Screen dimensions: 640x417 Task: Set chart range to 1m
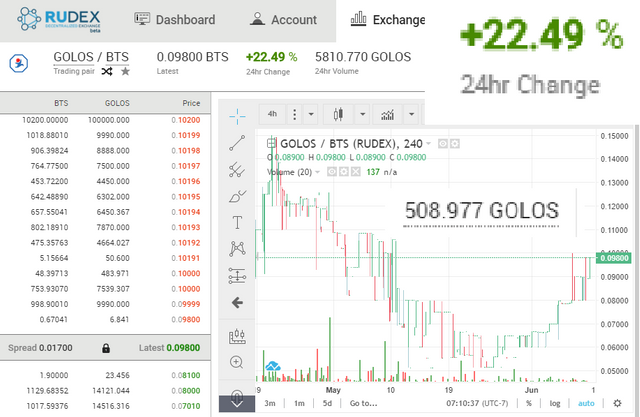click(299, 404)
